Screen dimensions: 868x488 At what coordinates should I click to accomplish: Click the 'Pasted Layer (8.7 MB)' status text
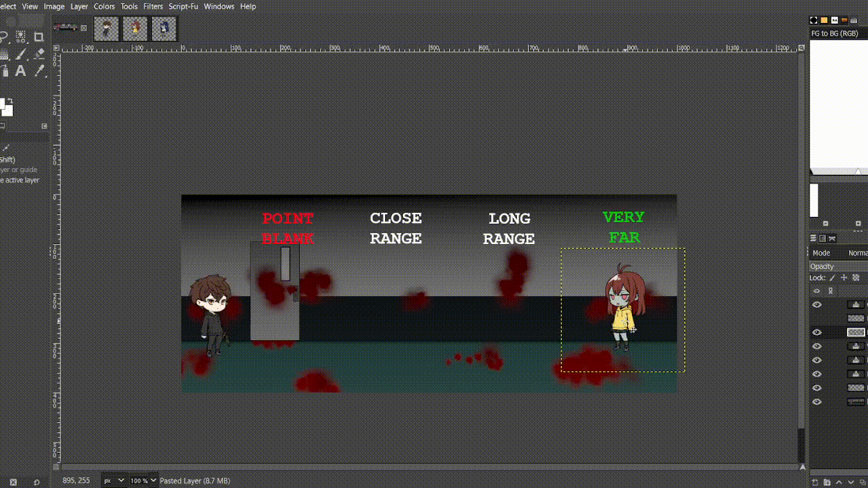(x=195, y=481)
